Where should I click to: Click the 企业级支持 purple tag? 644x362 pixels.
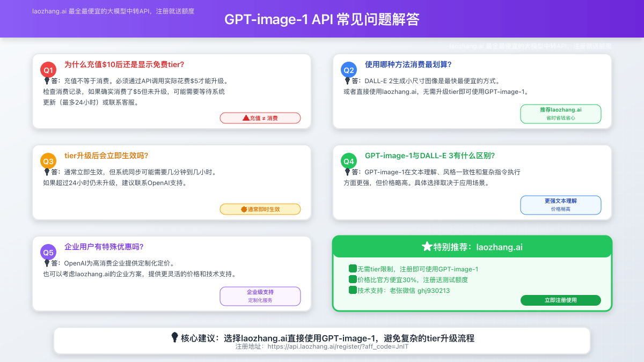[260, 296]
